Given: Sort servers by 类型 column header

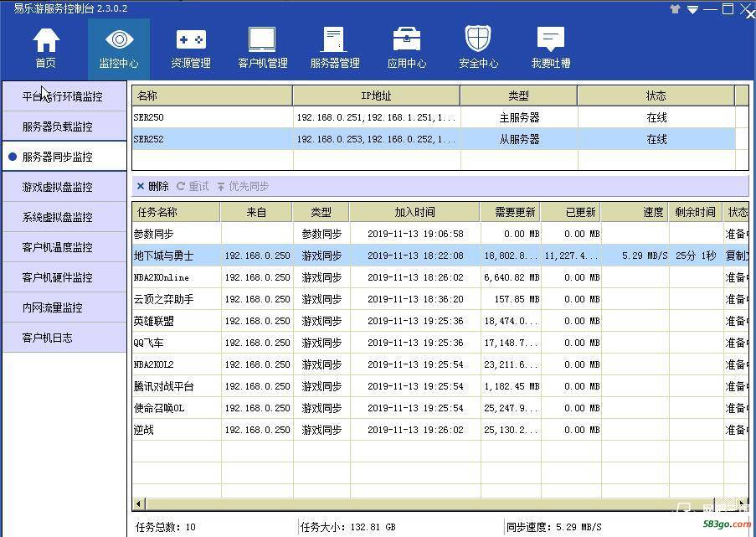Looking at the screenshot, I should point(519,96).
